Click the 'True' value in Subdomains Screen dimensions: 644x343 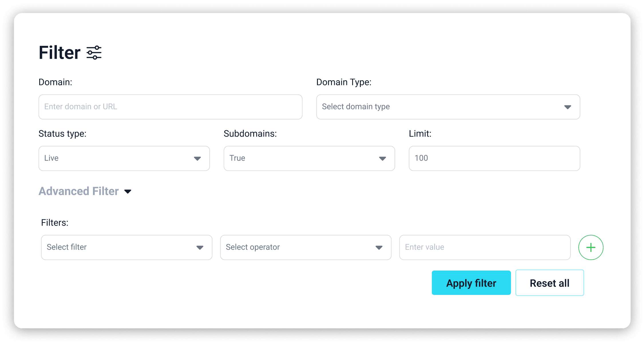tap(237, 158)
